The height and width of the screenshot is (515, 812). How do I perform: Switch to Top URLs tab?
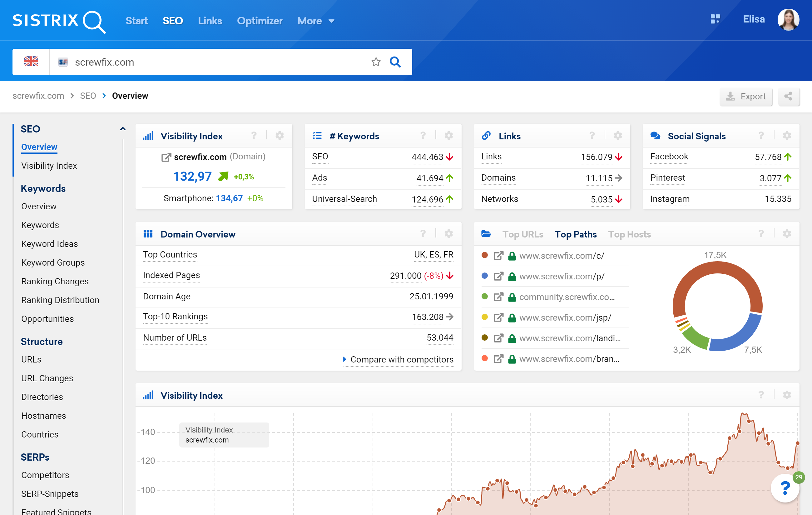point(523,234)
